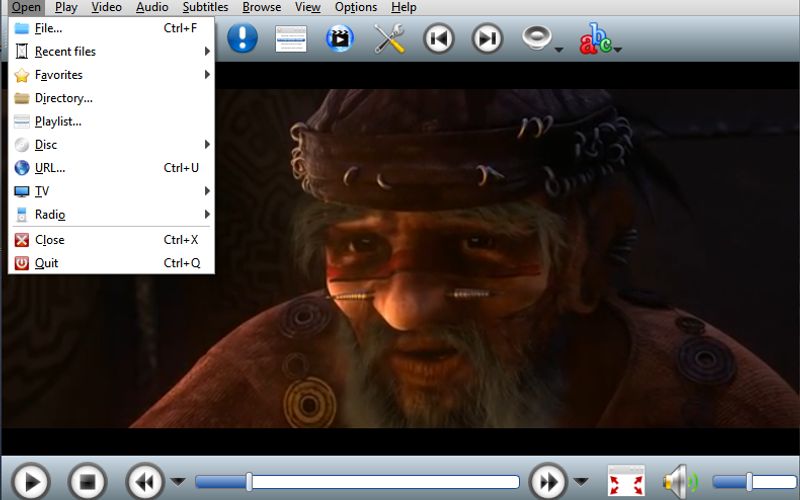Expand the Recent files submenu

(111, 51)
